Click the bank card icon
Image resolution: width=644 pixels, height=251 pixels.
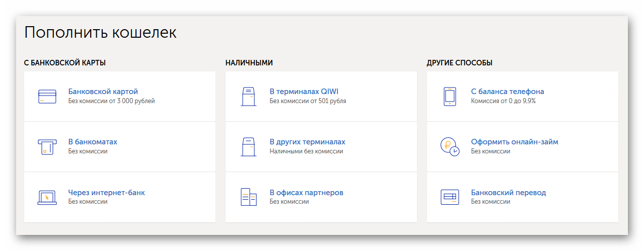pos(47,96)
